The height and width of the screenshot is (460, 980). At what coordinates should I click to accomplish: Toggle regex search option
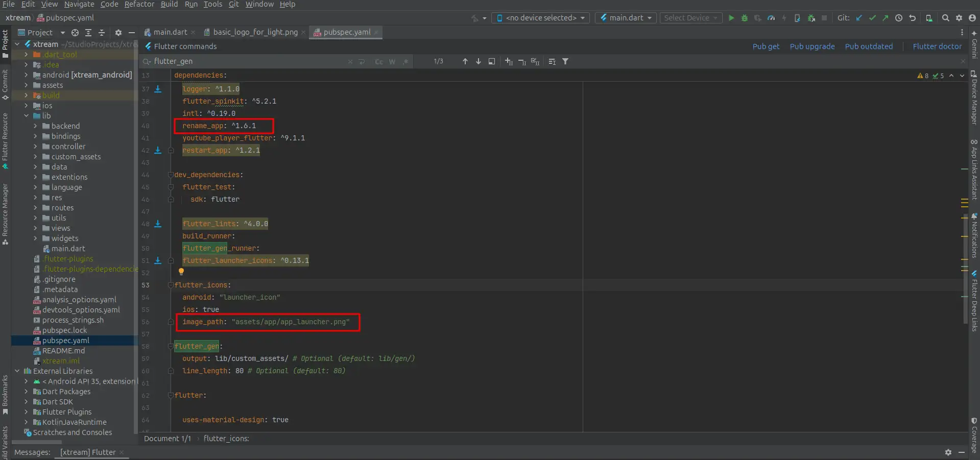pos(405,61)
